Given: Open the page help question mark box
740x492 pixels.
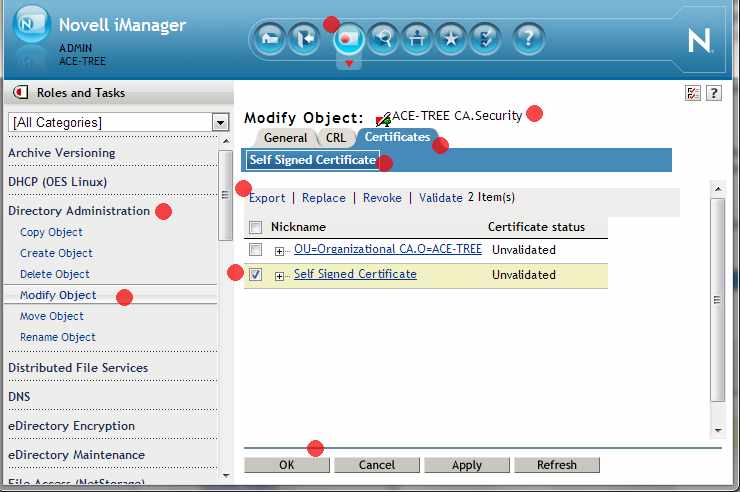Looking at the screenshot, I should (x=714, y=93).
